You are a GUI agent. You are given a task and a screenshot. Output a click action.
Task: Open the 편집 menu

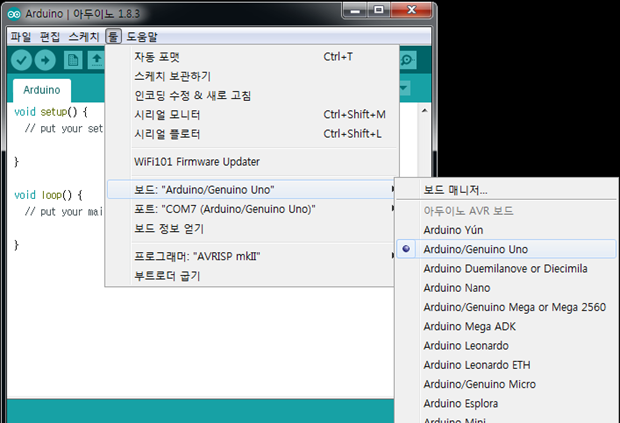50,37
